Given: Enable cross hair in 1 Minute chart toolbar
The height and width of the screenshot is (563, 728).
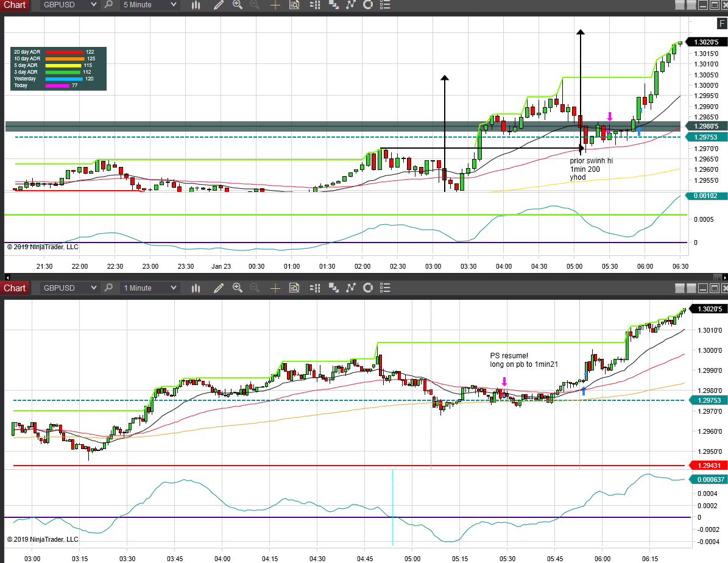Looking at the screenshot, I should (x=275, y=288).
